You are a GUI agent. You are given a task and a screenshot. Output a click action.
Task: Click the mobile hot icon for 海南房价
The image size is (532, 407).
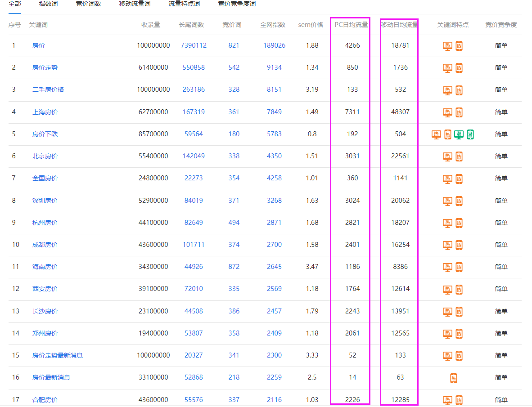(x=459, y=267)
